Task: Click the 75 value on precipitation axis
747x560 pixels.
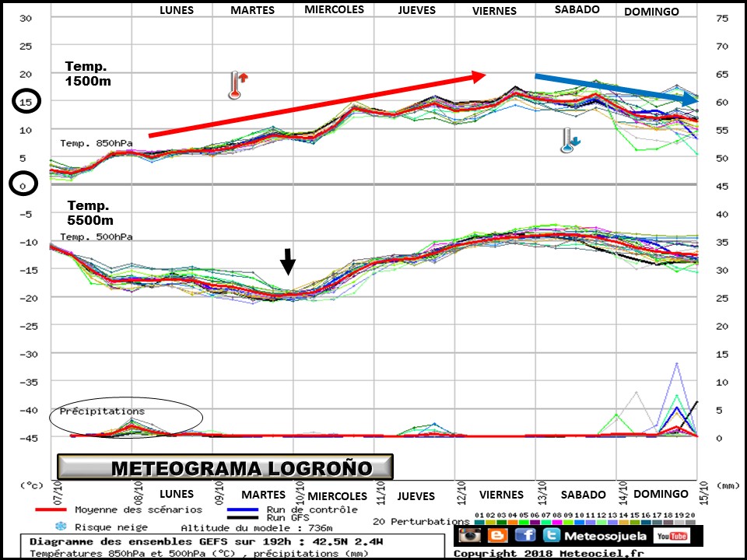Action: click(722, 18)
